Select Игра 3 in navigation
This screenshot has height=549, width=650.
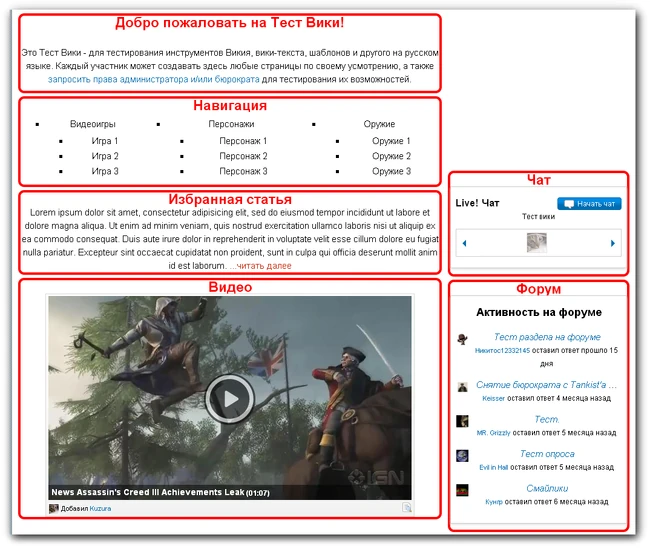tap(104, 171)
